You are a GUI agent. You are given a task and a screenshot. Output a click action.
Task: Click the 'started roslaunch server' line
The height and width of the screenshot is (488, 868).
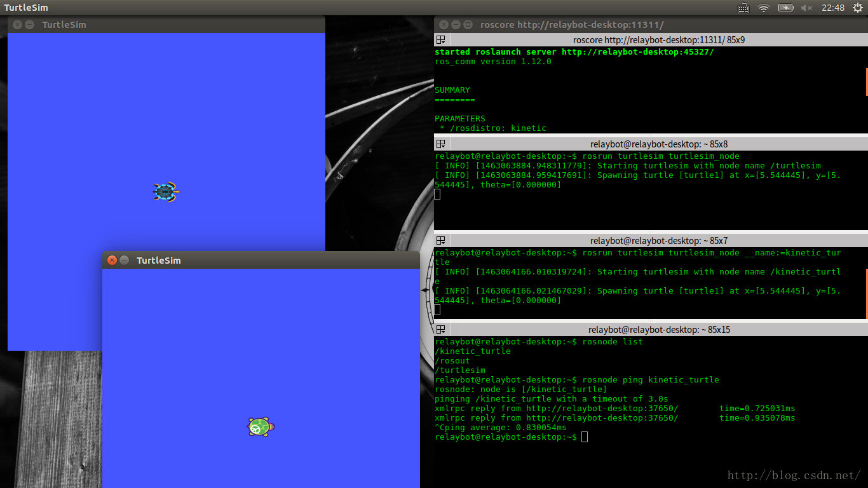(574, 51)
